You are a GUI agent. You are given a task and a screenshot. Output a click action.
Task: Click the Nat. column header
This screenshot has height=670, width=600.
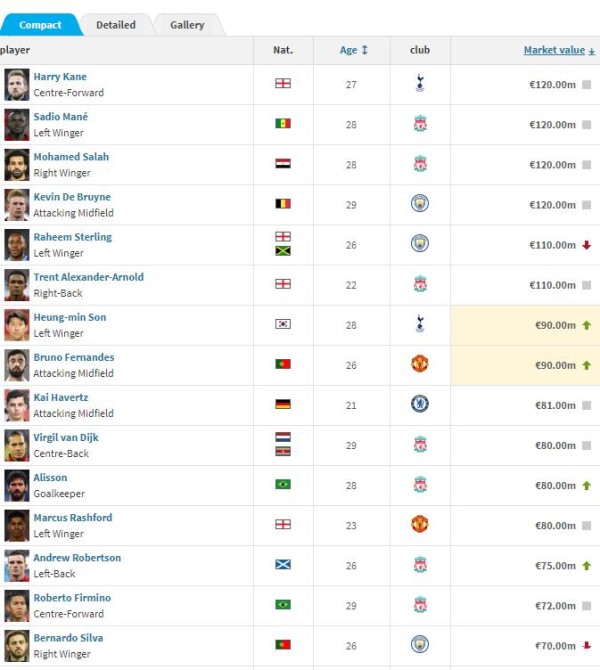click(x=283, y=50)
